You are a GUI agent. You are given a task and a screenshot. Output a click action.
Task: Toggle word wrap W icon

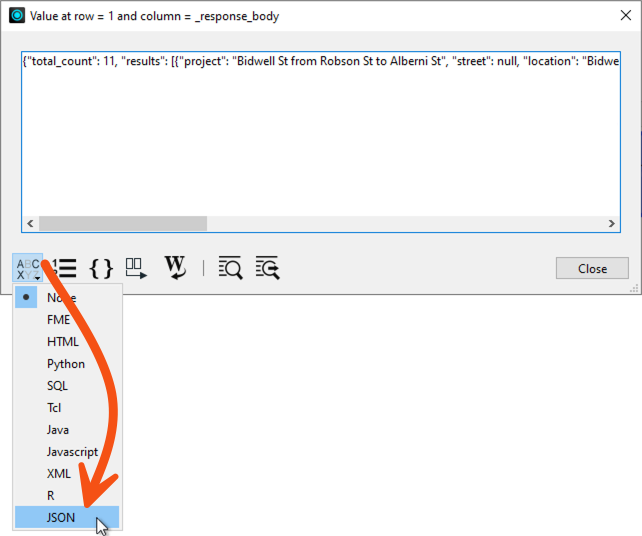(x=175, y=268)
